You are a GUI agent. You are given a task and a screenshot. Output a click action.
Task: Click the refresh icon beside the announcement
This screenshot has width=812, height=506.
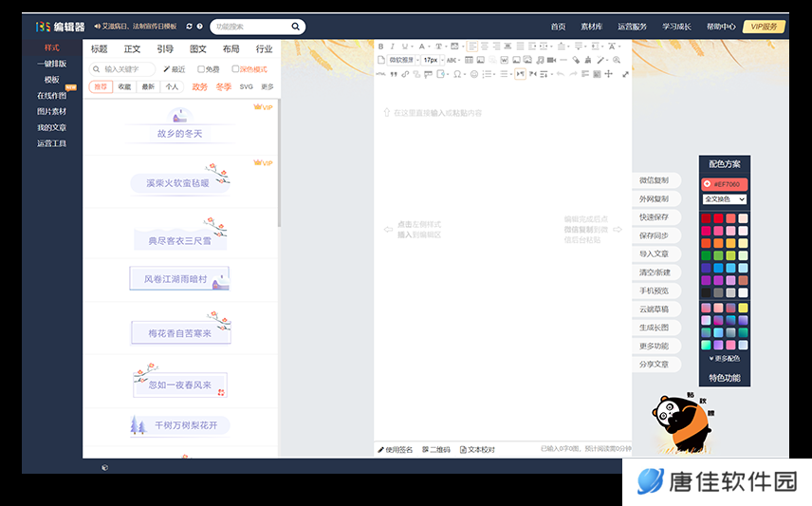[189, 26]
